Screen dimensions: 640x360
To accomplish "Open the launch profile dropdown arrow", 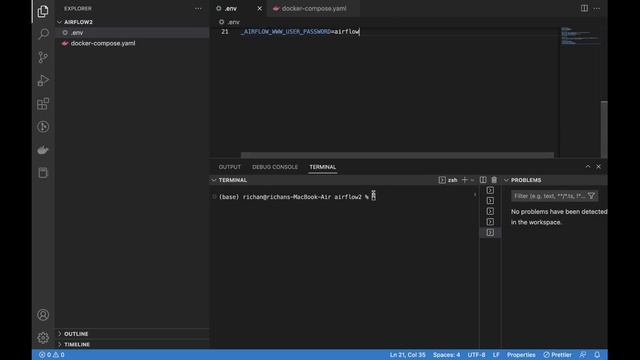I will pos(472,180).
